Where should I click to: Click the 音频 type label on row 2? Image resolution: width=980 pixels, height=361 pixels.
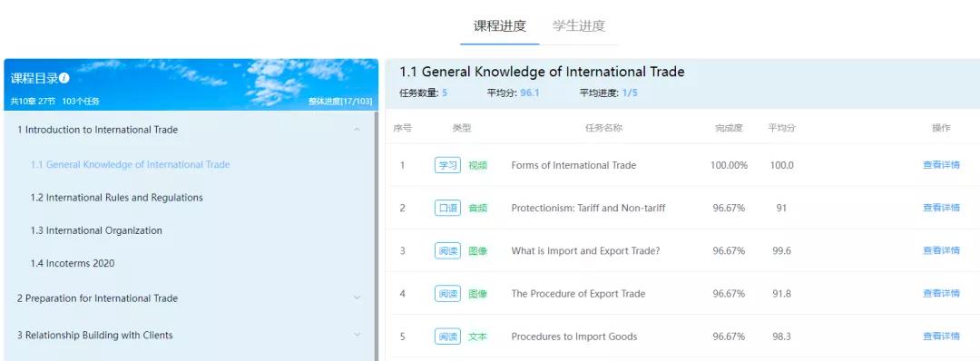click(477, 208)
